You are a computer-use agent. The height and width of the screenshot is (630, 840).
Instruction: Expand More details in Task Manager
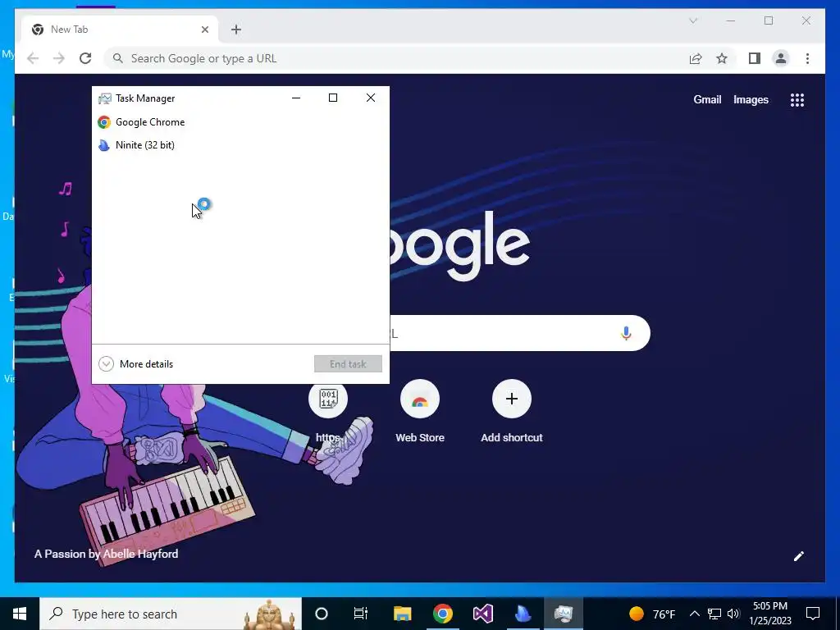136,364
